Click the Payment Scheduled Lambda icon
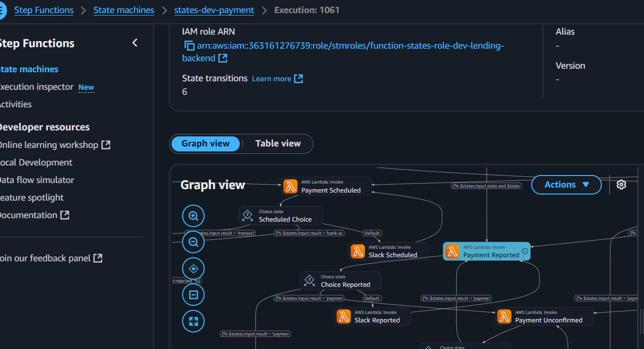Image resolution: width=644 pixels, height=349 pixels. click(290, 186)
